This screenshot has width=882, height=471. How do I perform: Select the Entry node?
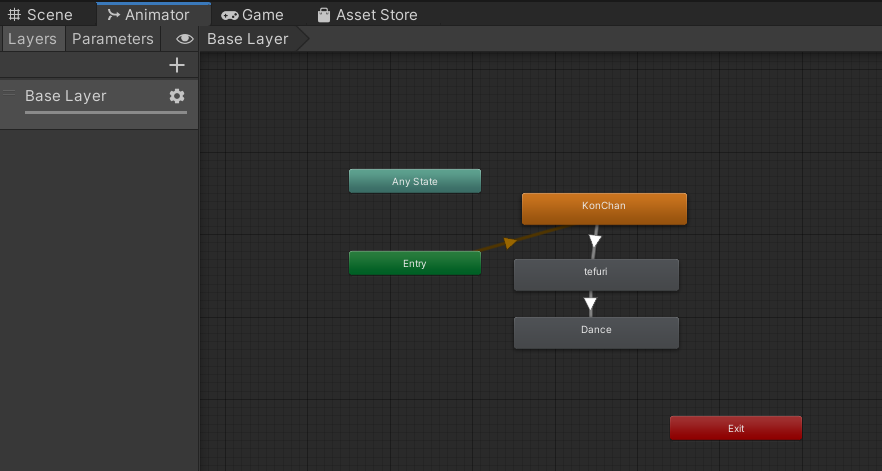click(x=415, y=263)
